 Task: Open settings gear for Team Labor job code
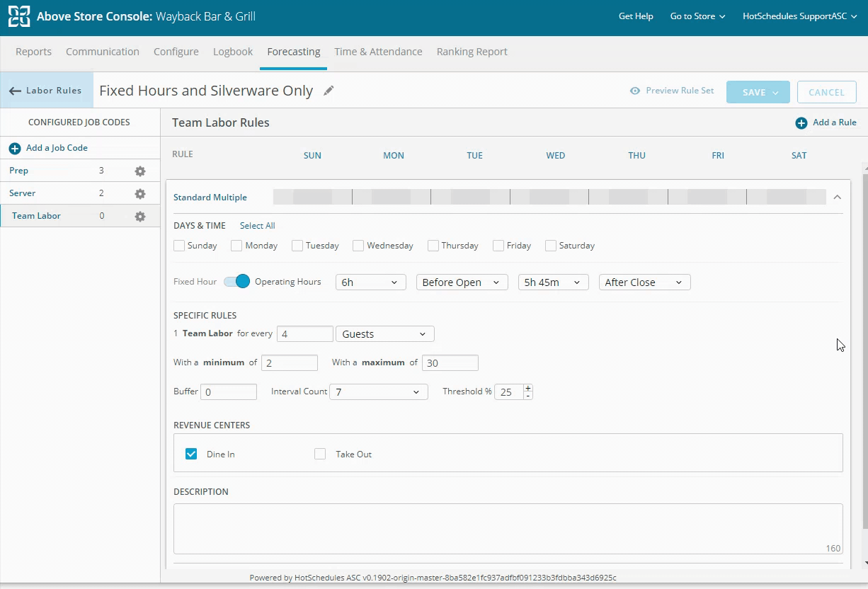[x=140, y=217]
